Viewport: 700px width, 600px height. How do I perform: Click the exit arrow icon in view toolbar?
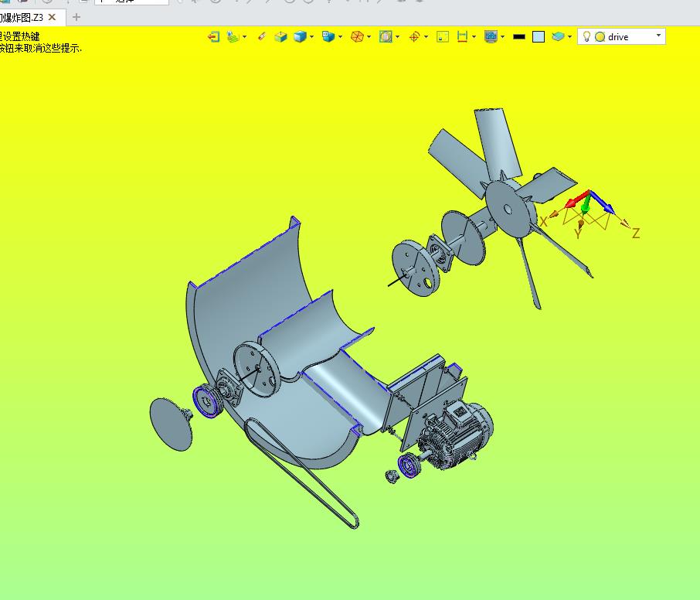[214, 36]
